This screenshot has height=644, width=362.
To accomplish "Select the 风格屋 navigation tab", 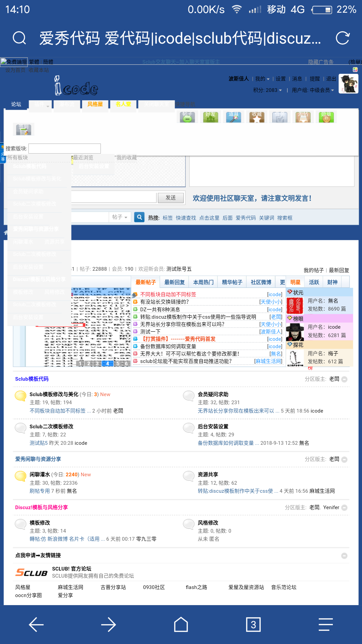I will (x=95, y=104).
